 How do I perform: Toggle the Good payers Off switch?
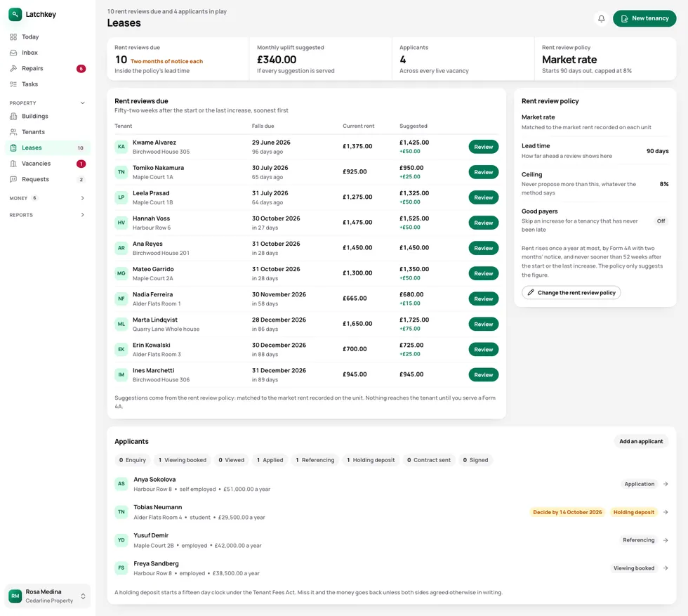tap(661, 221)
